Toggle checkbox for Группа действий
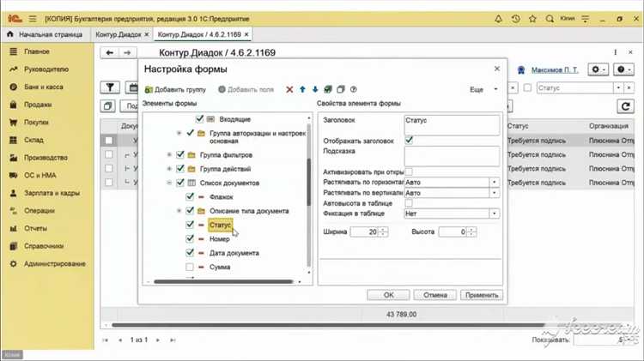This screenshot has height=361, width=644. [x=180, y=169]
